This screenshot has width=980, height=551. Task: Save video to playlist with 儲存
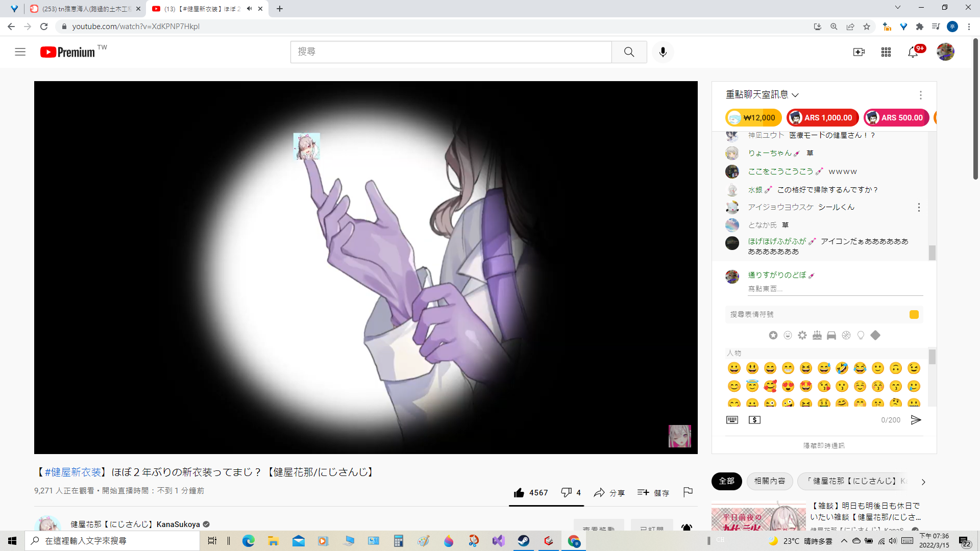[653, 492]
